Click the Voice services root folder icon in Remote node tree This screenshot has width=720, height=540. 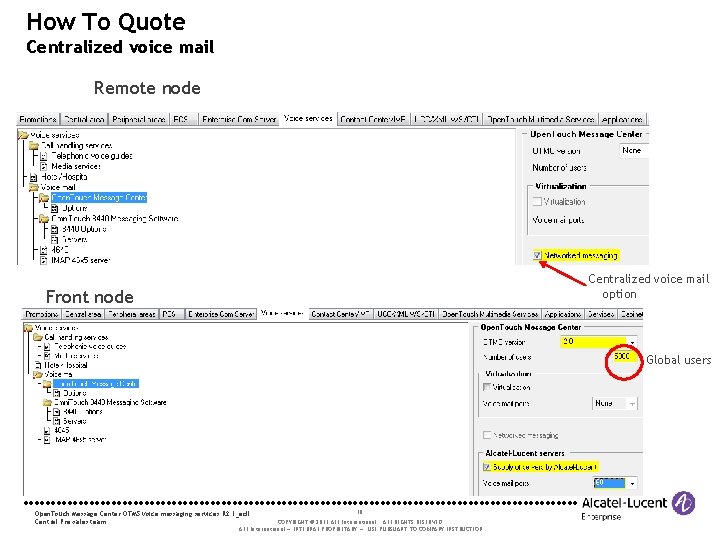pos(23,135)
